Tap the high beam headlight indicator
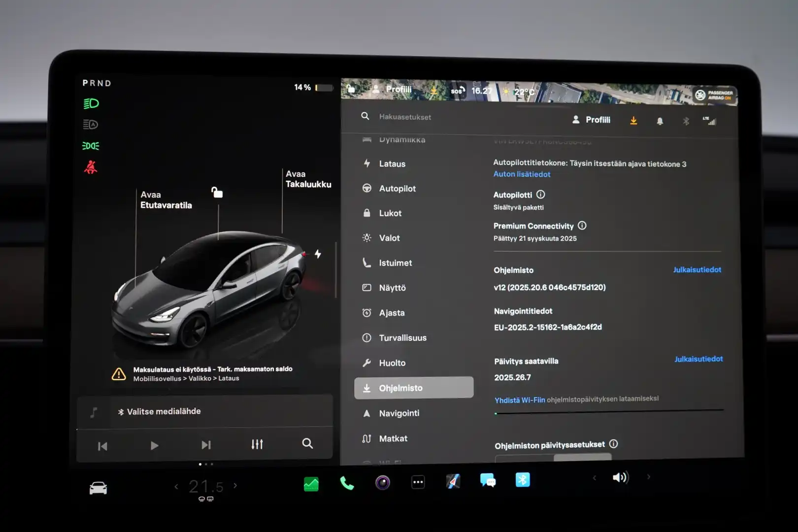 (x=91, y=103)
